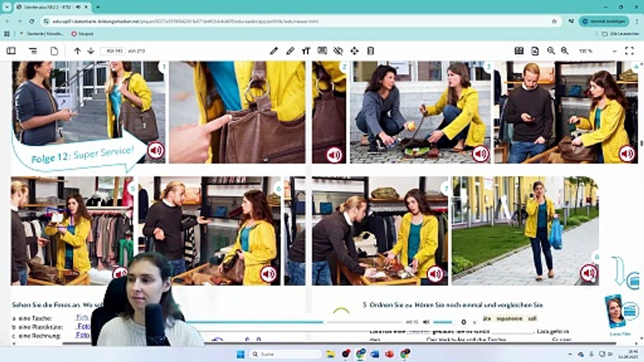Show hidden system tray icons chevron
The width and height of the screenshot is (644, 362).
[x=570, y=354]
